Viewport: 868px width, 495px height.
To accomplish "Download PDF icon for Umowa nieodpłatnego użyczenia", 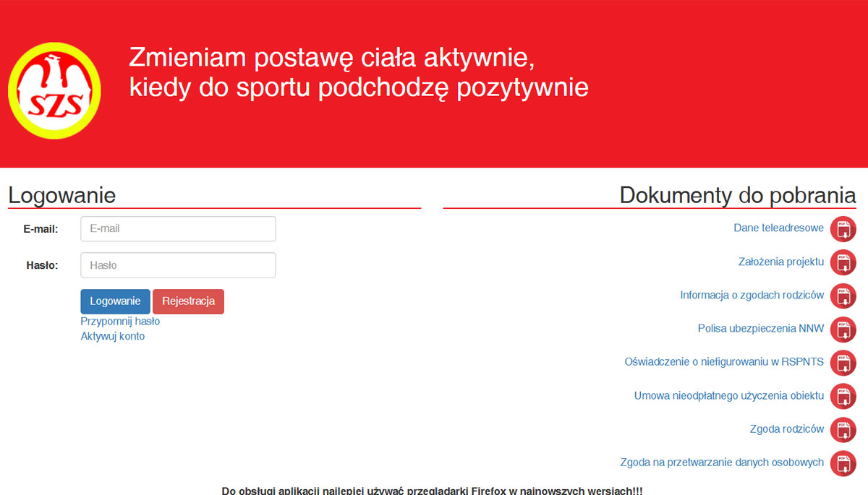I will pyautogui.click(x=843, y=396).
